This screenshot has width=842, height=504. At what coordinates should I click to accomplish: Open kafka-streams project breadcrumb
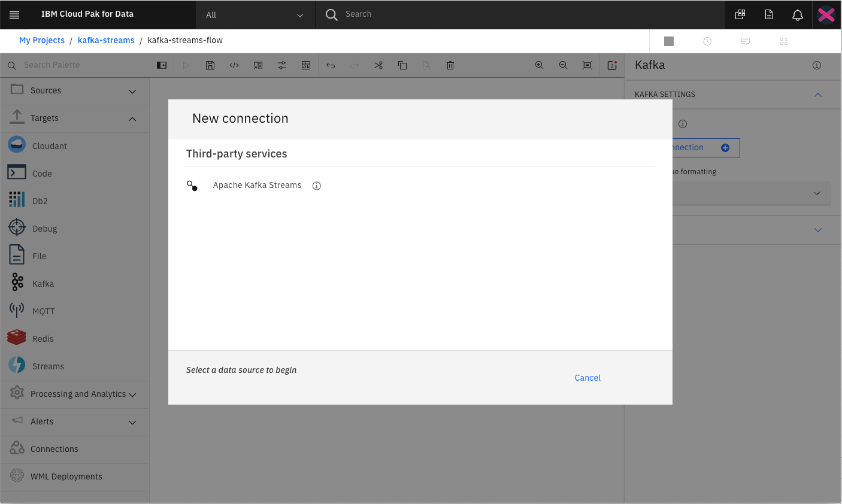(106, 40)
